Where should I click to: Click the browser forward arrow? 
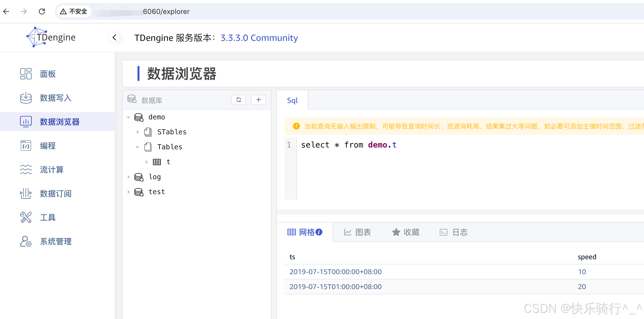pos(24,11)
